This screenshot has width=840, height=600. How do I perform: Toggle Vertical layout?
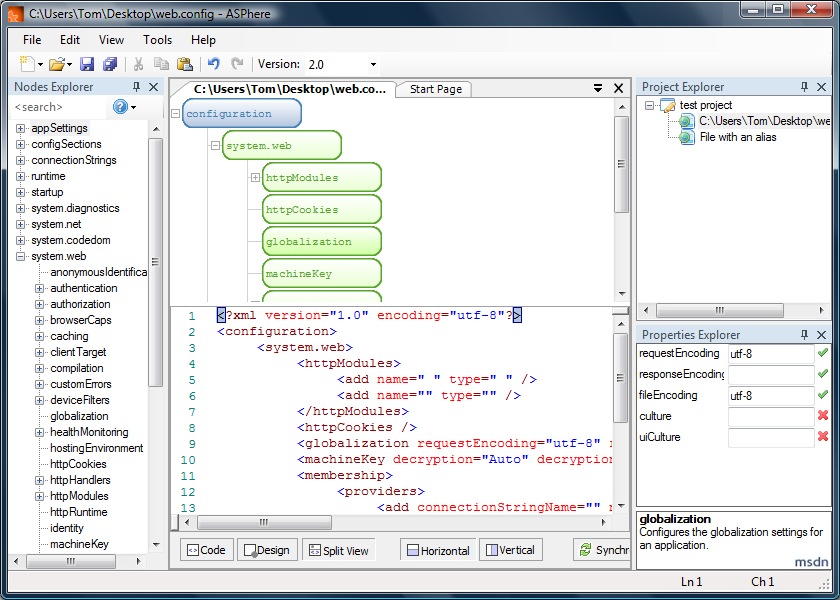508,550
